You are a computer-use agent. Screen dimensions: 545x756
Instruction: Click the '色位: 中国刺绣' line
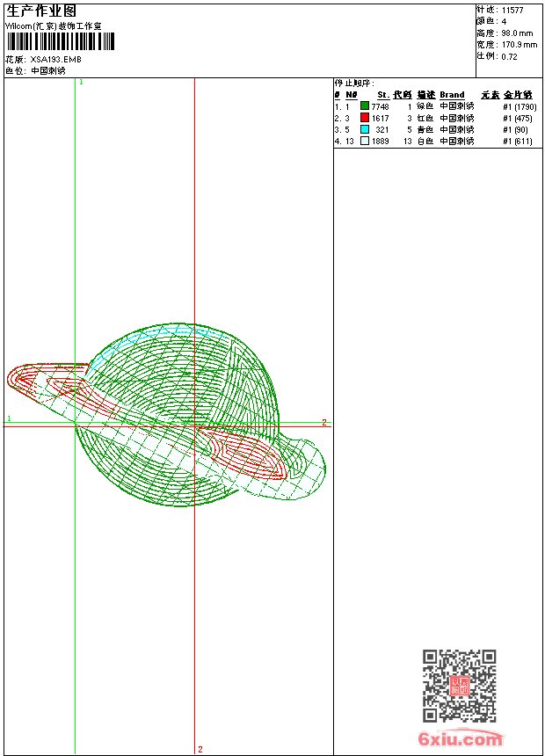[35, 71]
